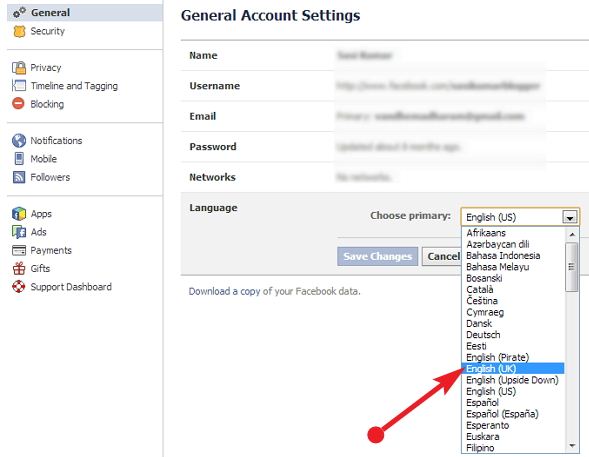
Task: Open the Apps settings page
Action: coord(41,214)
